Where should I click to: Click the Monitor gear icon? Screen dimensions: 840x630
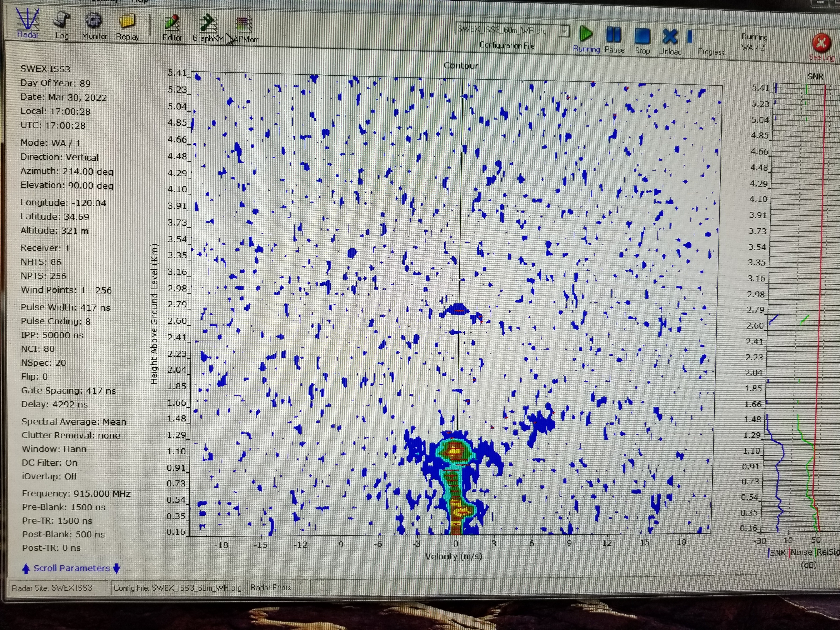(93, 20)
